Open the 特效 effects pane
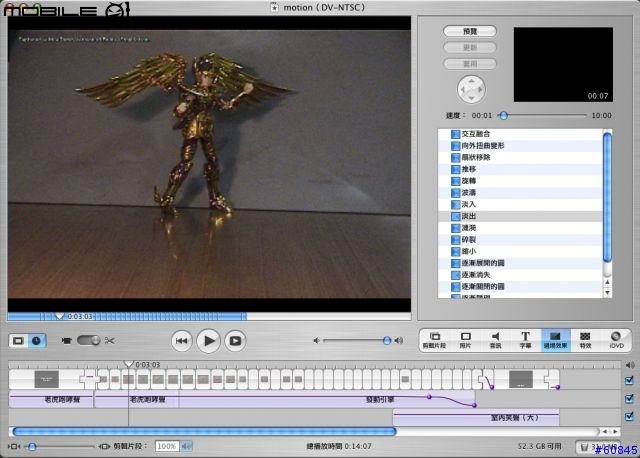The height and width of the screenshot is (458, 640). pos(585,340)
